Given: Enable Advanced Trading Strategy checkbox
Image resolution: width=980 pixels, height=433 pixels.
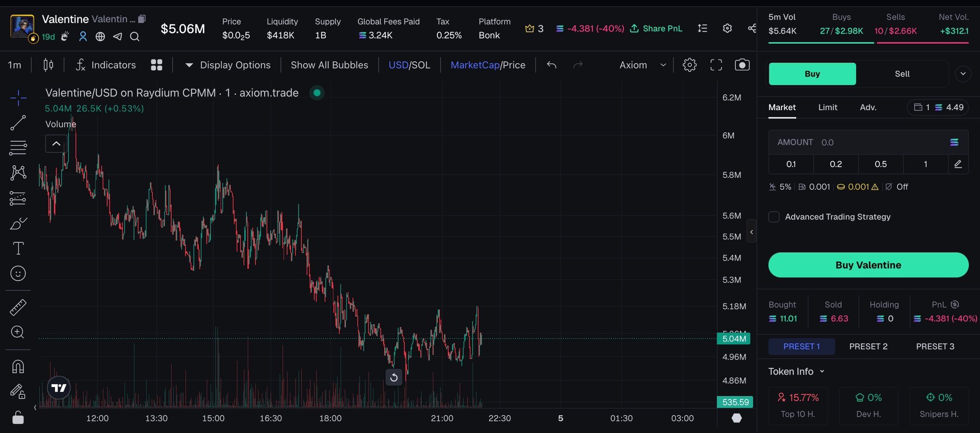Looking at the screenshot, I should click(x=774, y=217).
